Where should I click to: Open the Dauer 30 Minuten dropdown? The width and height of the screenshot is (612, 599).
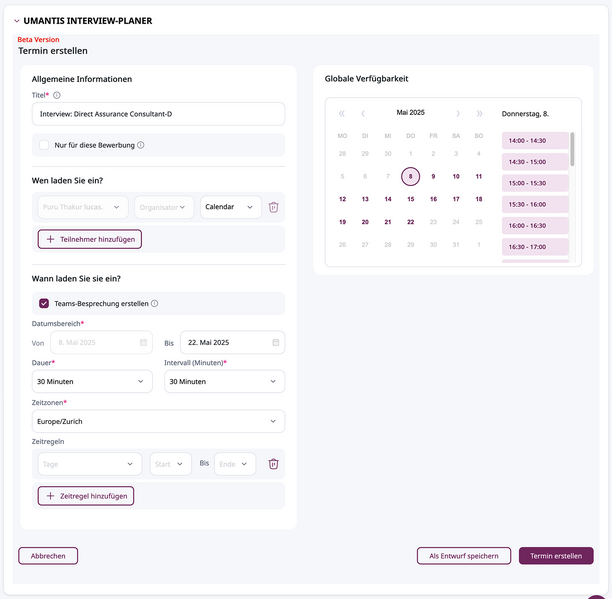click(92, 382)
